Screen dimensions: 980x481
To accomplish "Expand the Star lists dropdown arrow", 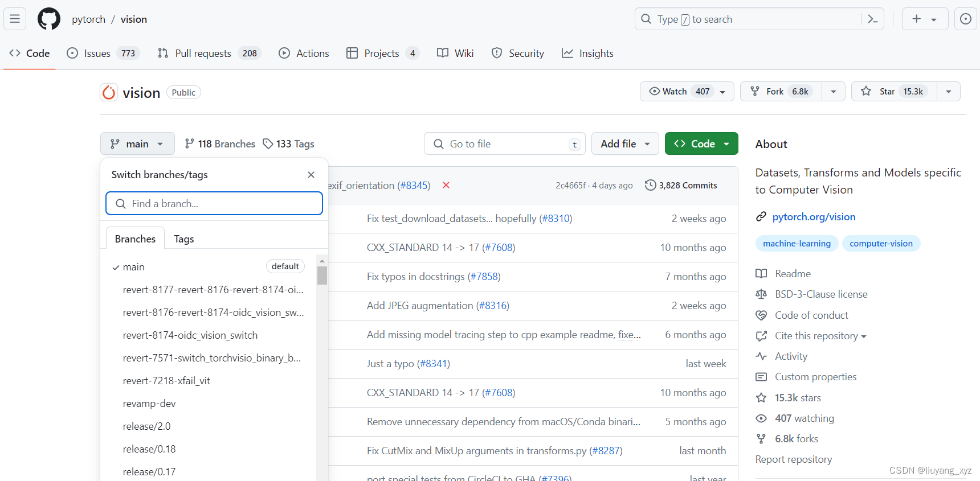I will 949,91.
